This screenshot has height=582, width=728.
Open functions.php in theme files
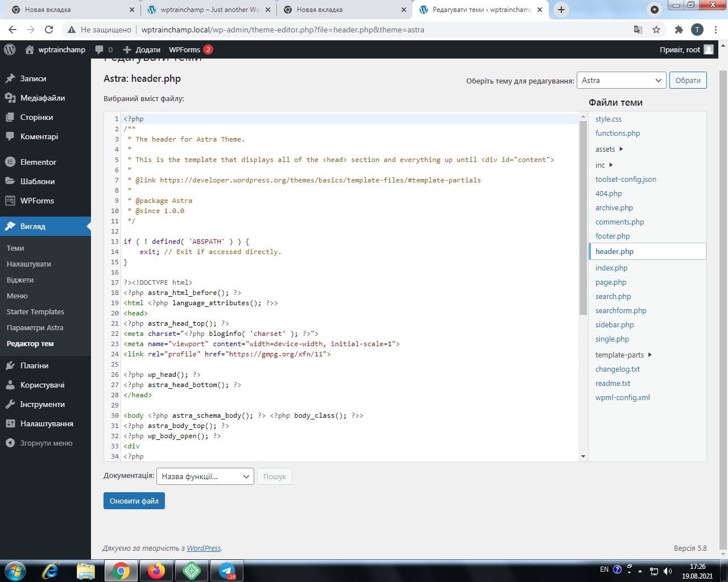pyautogui.click(x=618, y=133)
